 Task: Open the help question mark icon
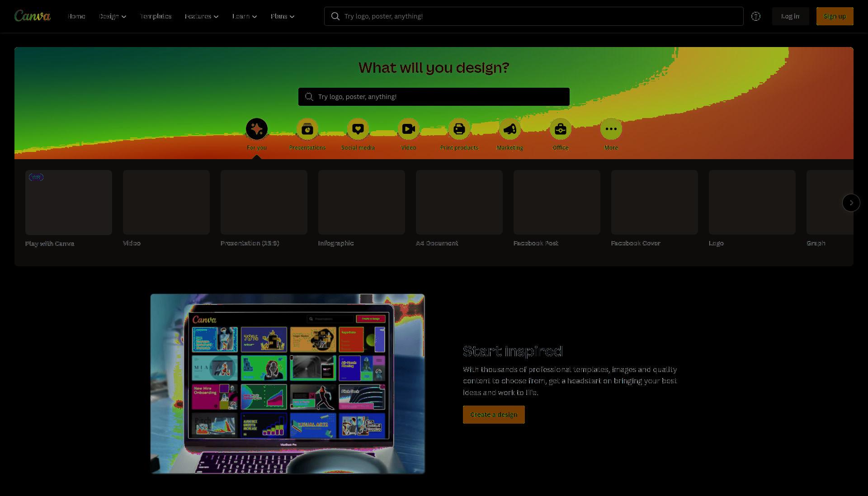tap(756, 16)
